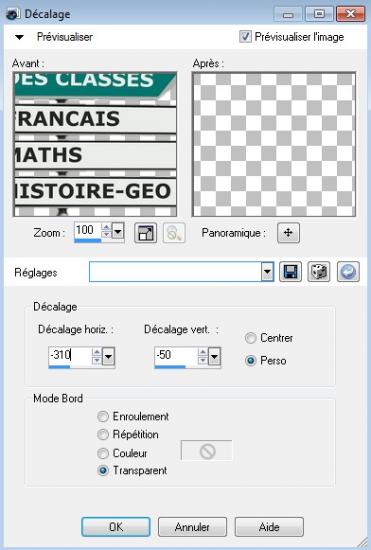371x550 pixels.
Task: Click the randomize parameters dice icon
Action: 319,272
